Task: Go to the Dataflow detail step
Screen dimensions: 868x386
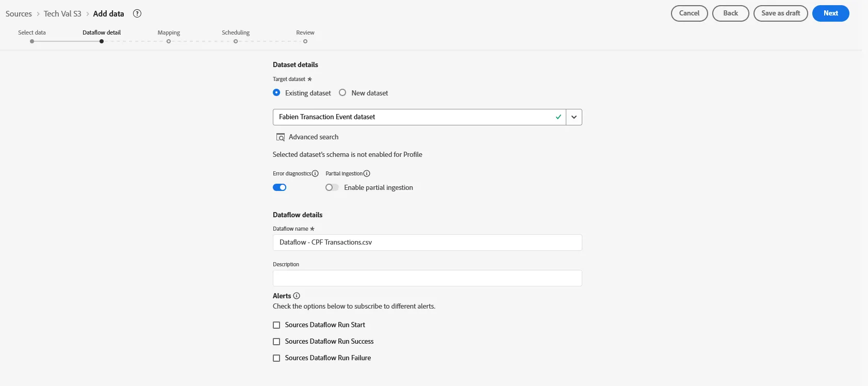Action: pyautogui.click(x=102, y=36)
